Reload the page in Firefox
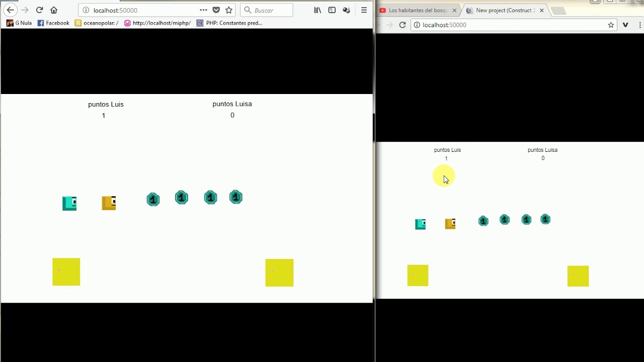This screenshot has height=362, width=644. tap(39, 10)
